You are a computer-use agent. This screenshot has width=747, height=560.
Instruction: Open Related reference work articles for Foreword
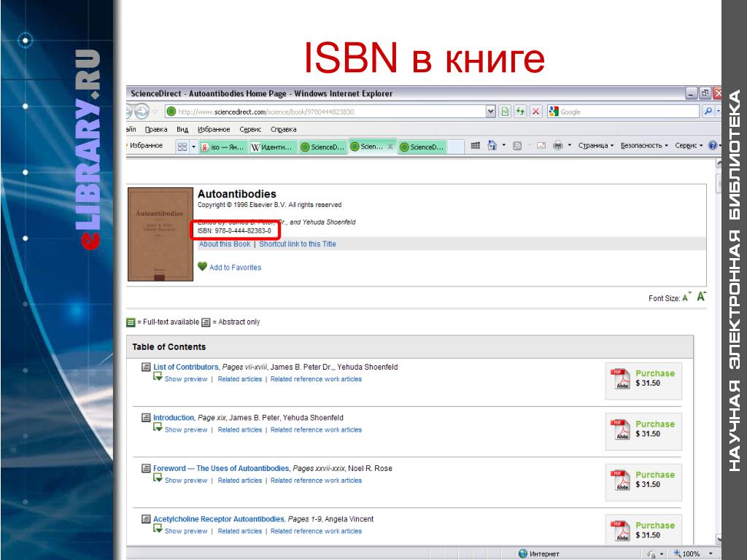[316, 481]
